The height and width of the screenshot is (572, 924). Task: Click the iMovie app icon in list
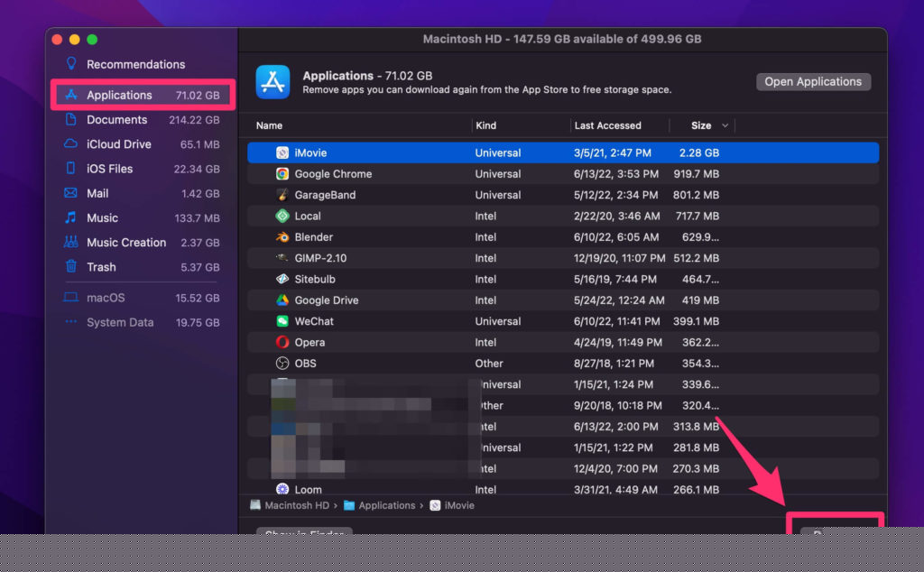(x=282, y=153)
